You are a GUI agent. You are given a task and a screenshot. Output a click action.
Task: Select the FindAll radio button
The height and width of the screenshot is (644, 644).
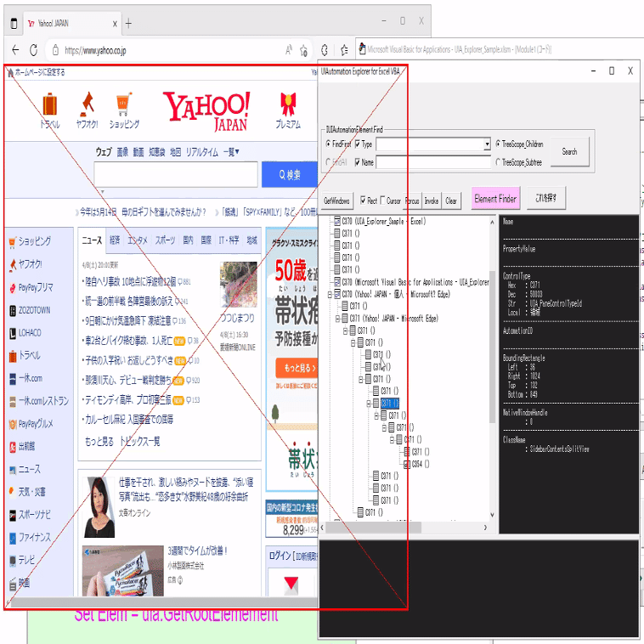coord(328,162)
